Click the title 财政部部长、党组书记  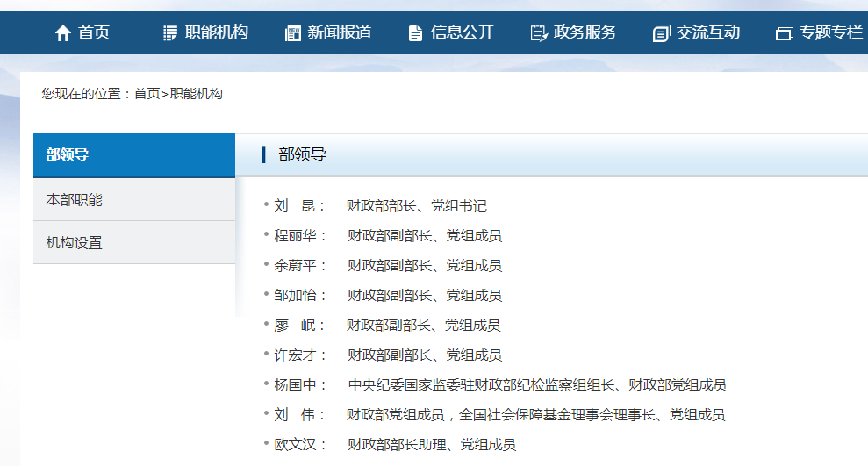click(x=416, y=206)
